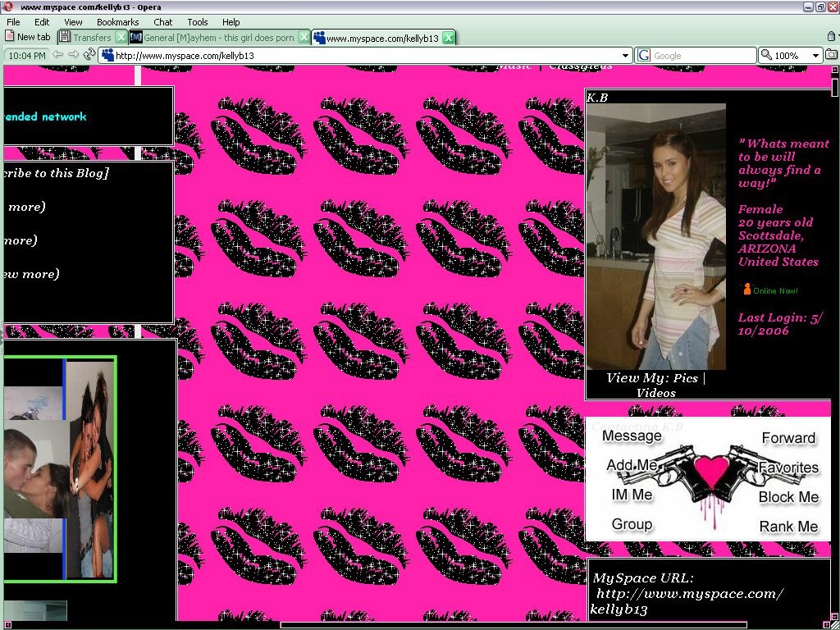Switch to the Transfers tab
Viewport: 840px width, 630px height.
91,38
